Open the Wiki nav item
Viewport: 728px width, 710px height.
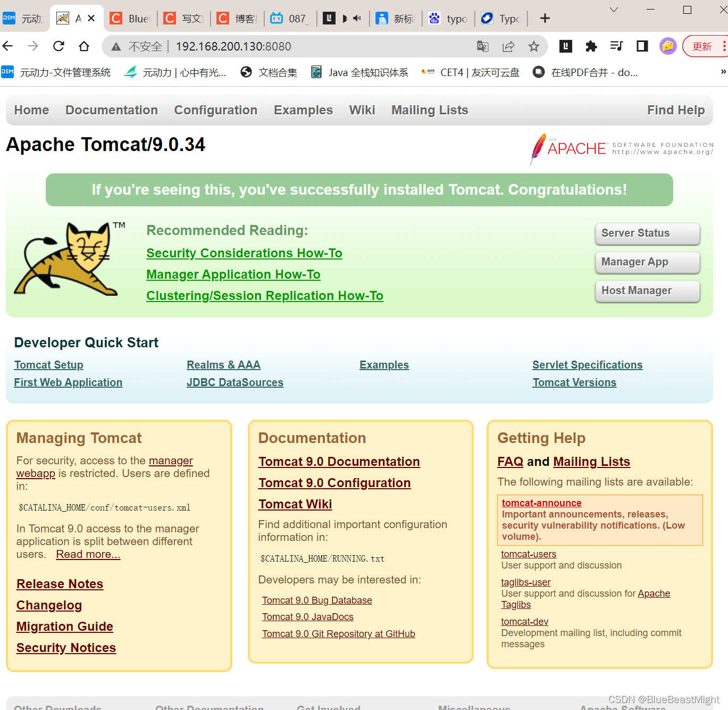(362, 110)
